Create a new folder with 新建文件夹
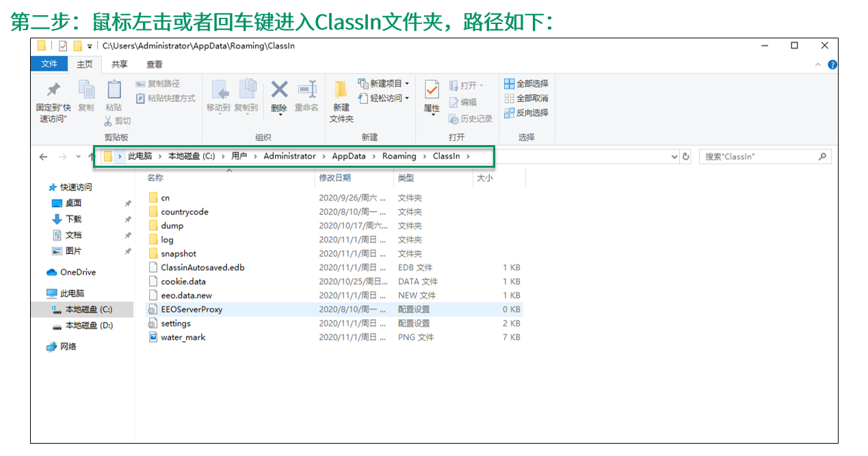This screenshot has width=868, height=456. [x=341, y=102]
